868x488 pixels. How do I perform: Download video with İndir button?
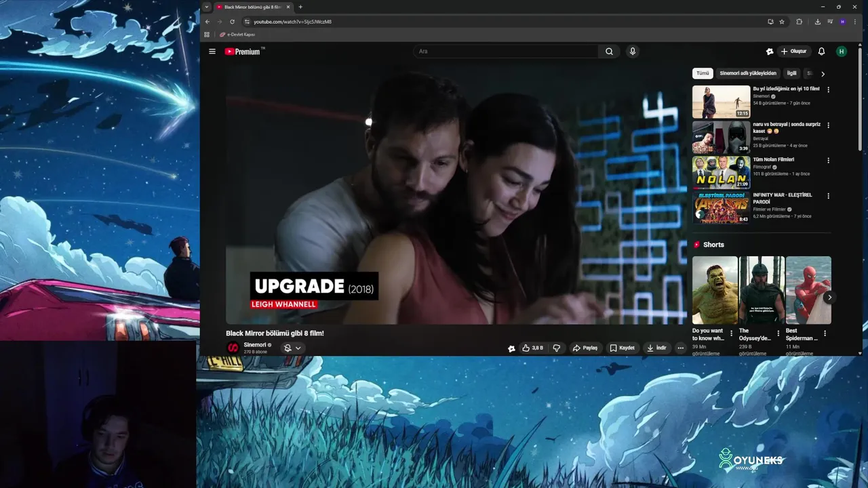click(x=656, y=348)
